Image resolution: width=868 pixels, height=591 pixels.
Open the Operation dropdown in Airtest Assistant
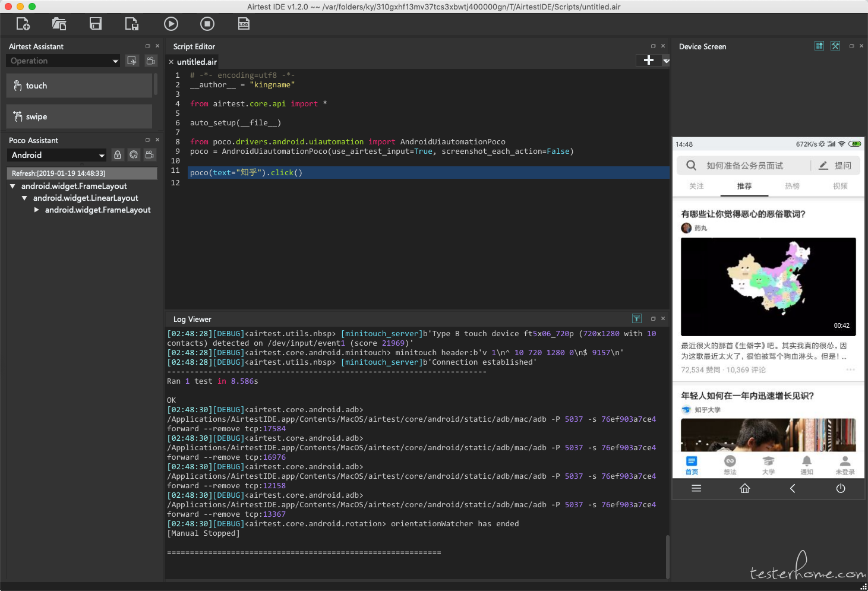64,61
